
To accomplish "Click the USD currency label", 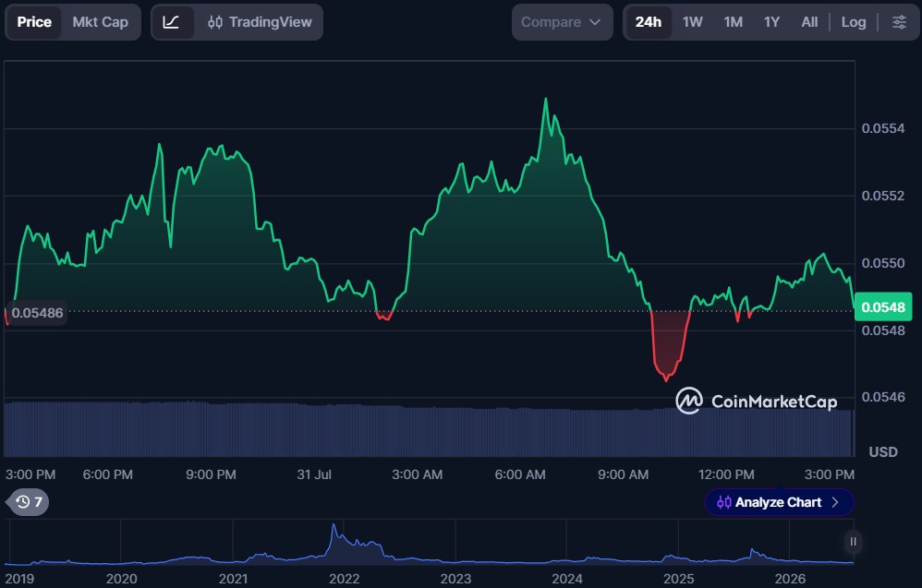I will 883,451.
